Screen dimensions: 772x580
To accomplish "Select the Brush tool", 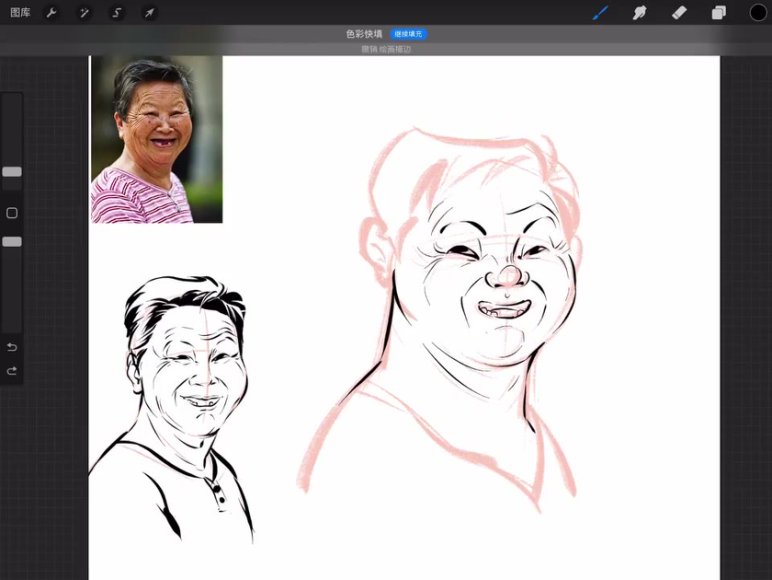I will click(601, 13).
